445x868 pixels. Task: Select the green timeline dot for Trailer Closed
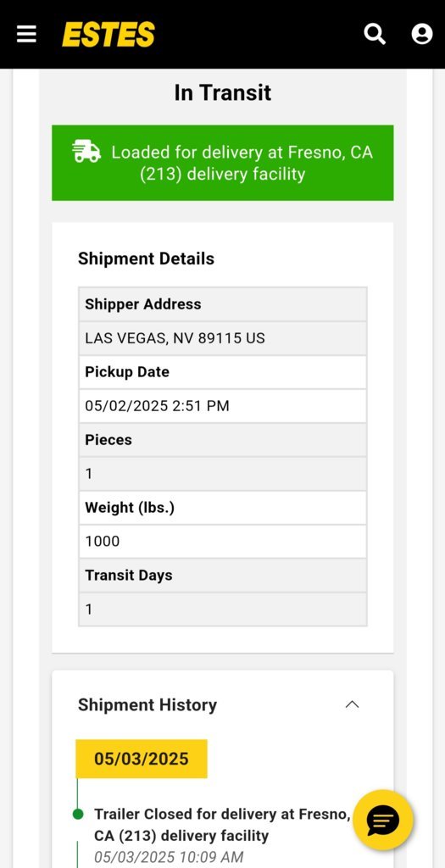point(78,814)
